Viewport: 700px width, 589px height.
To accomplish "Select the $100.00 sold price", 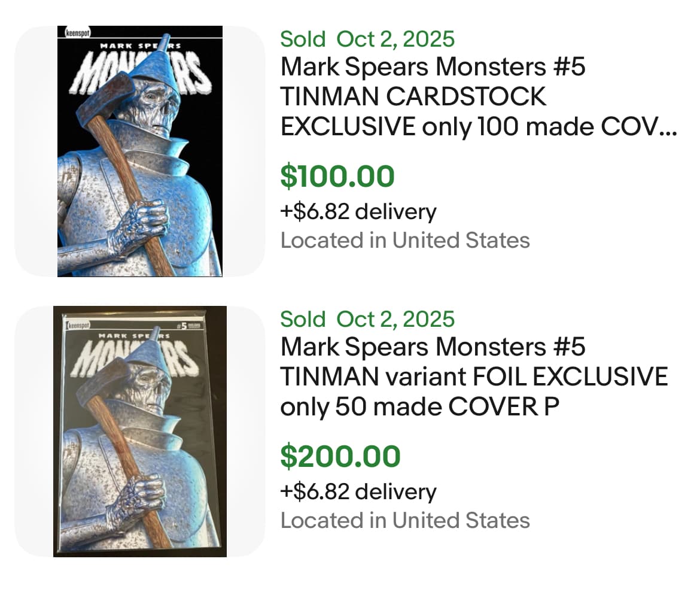I will click(337, 177).
